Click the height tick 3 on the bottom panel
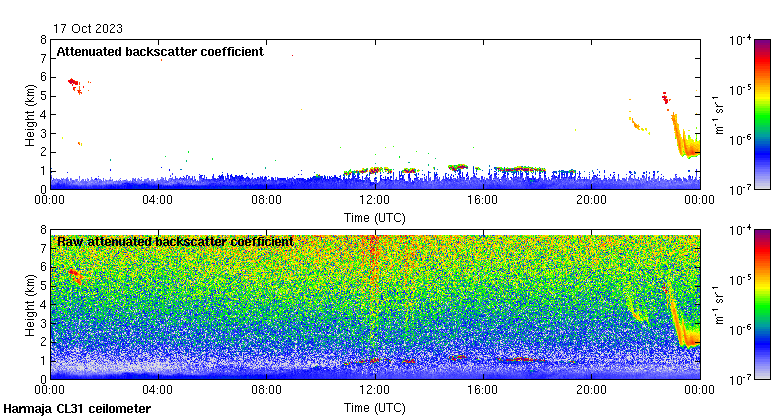This screenshot has height=420, width=780. coord(44,323)
